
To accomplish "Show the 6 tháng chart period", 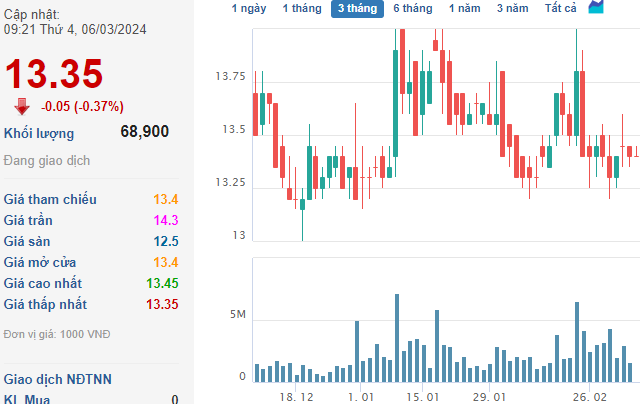I will tap(412, 9).
